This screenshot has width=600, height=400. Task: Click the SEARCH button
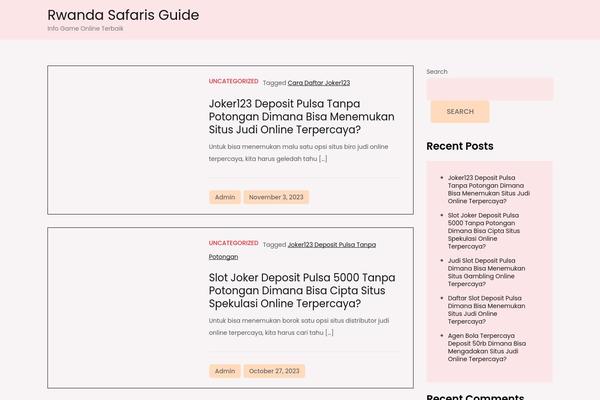(460, 111)
